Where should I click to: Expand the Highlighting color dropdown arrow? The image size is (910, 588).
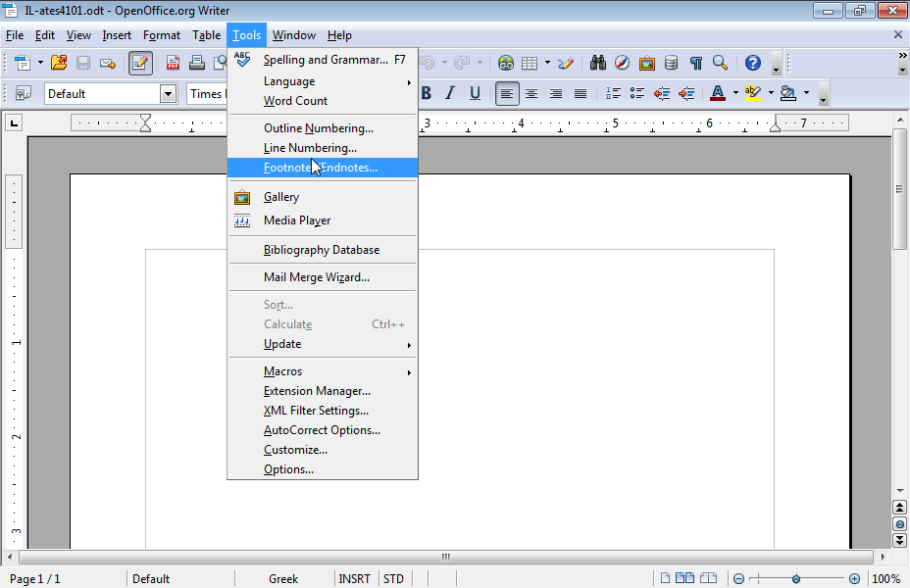[771, 93]
